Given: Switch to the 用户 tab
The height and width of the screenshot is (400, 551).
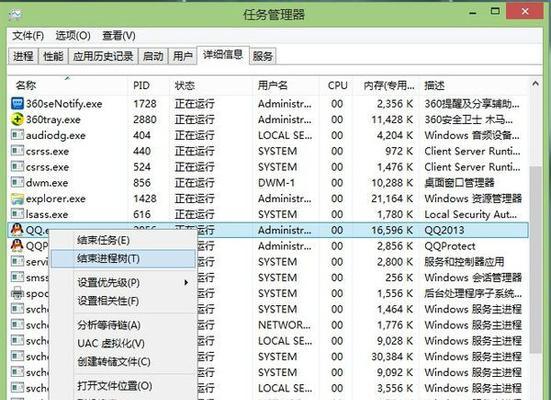Looking at the screenshot, I should click(x=183, y=56).
